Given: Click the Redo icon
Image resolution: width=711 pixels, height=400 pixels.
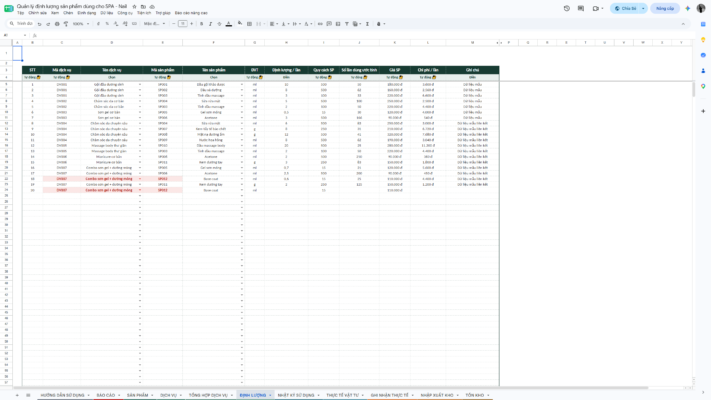Looking at the screenshot, I should (48, 24).
